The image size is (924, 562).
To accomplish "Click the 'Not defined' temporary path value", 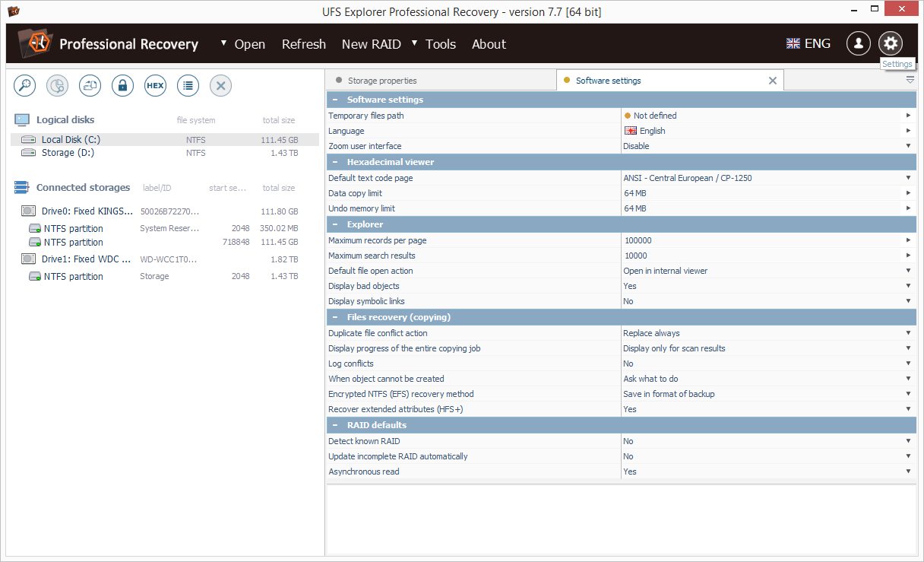I will click(x=655, y=116).
